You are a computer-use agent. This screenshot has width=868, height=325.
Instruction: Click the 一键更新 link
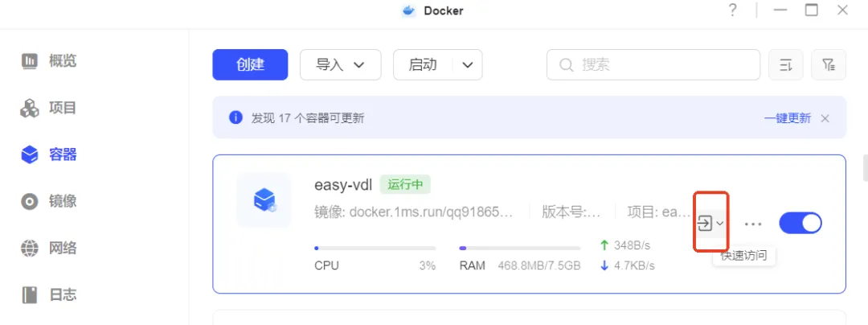coord(787,117)
